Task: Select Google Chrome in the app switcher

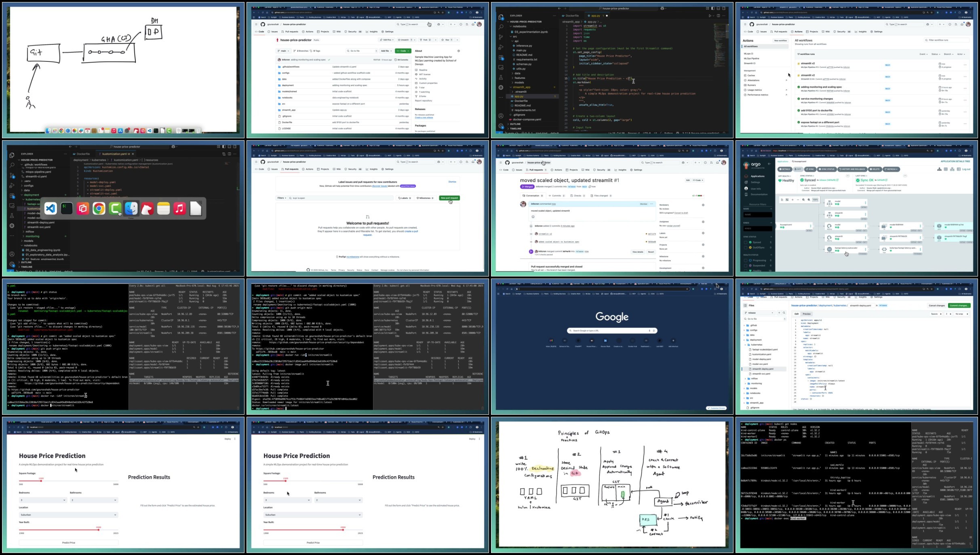Action: [x=99, y=209]
